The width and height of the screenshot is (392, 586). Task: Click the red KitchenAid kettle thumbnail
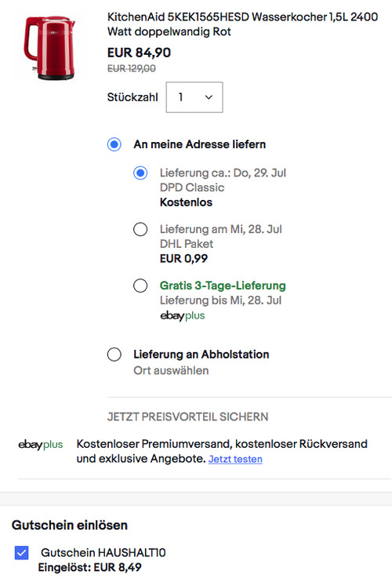coord(49,48)
